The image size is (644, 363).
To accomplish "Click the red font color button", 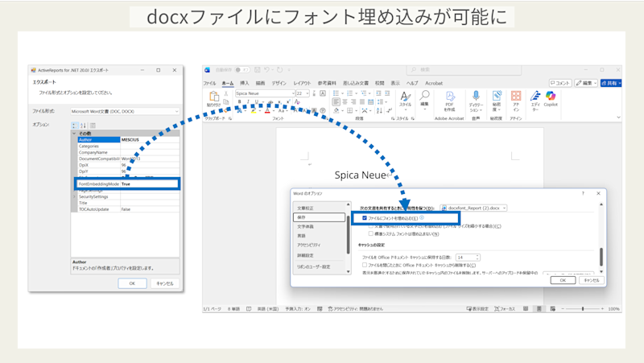I will (268, 110).
